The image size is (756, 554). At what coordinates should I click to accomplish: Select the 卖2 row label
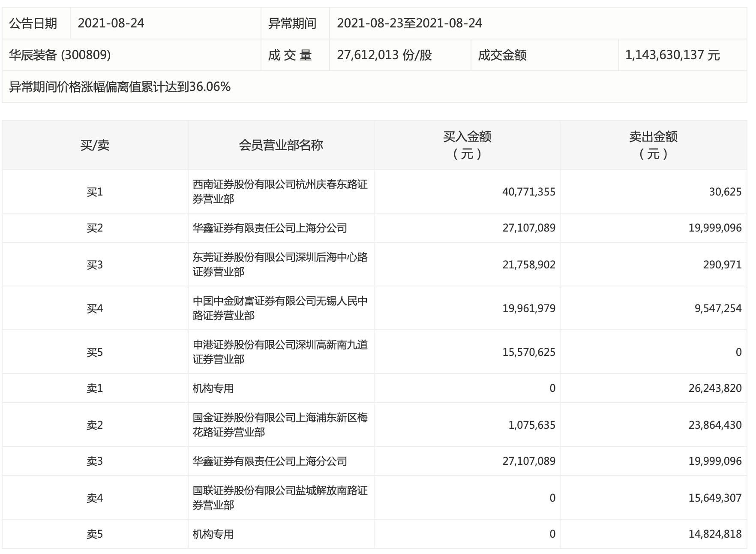(95, 425)
